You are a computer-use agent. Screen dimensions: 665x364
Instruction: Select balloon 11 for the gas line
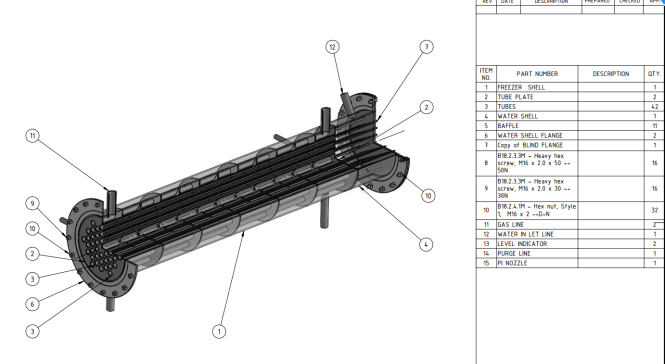pos(33,136)
